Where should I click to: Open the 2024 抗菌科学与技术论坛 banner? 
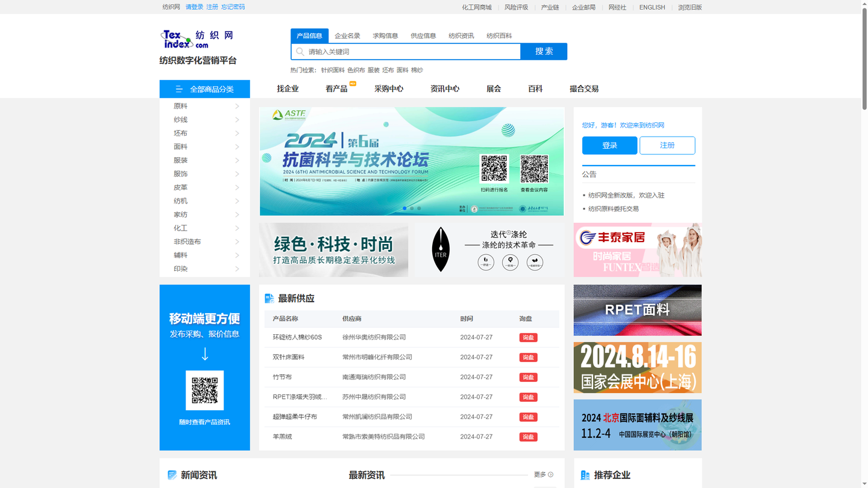(x=412, y=161)
